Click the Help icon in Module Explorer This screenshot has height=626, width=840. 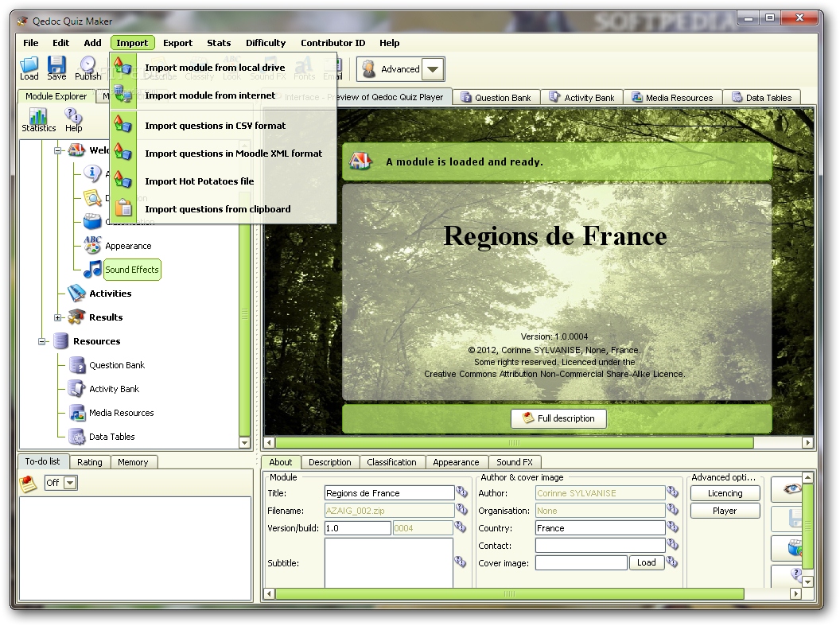coord(73,115)
